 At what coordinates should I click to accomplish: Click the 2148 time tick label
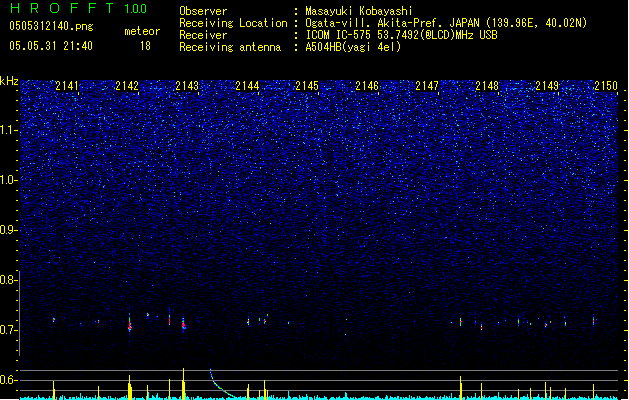[487, 86]
